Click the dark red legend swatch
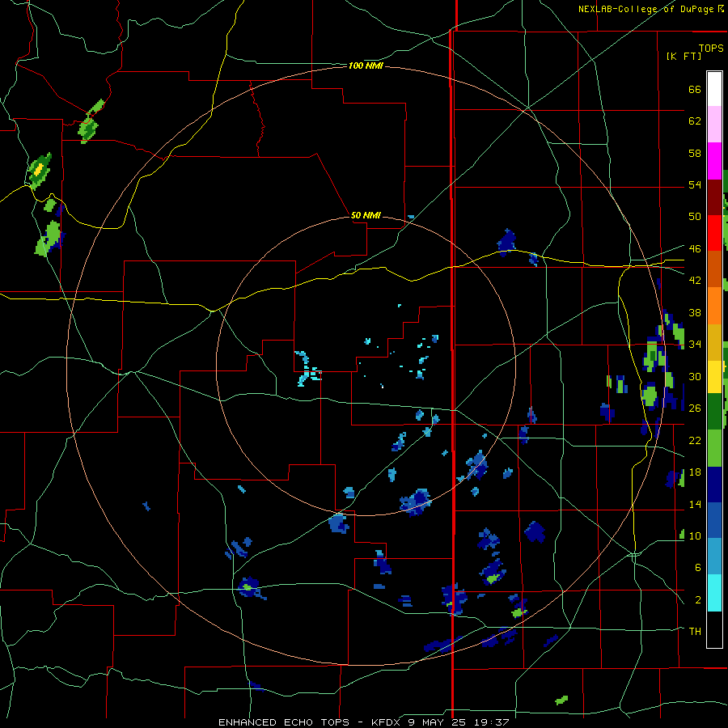728x728 pixels. 714,197
